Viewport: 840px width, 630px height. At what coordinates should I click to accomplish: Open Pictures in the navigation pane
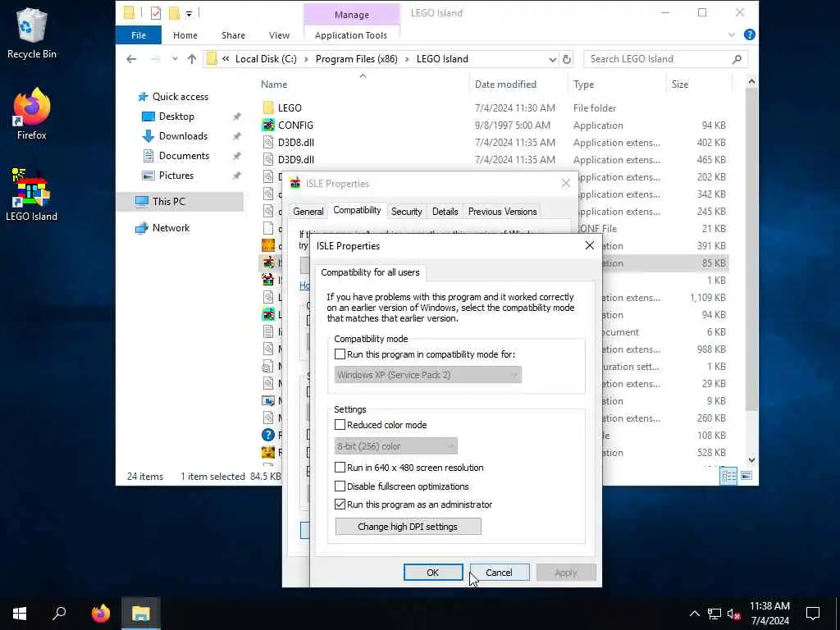pos(176,176)
